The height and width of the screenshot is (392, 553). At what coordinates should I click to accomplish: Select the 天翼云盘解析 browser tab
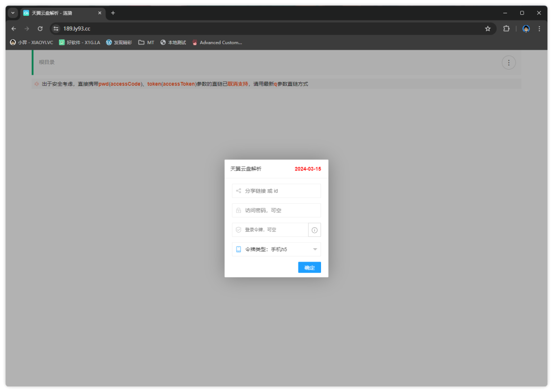pos(63,13)
